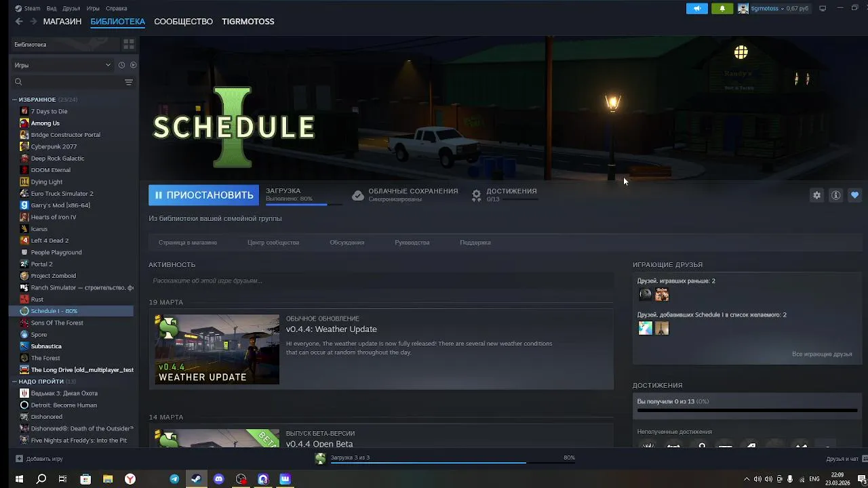Open File Explorer from taskbar

pos(107,479)
